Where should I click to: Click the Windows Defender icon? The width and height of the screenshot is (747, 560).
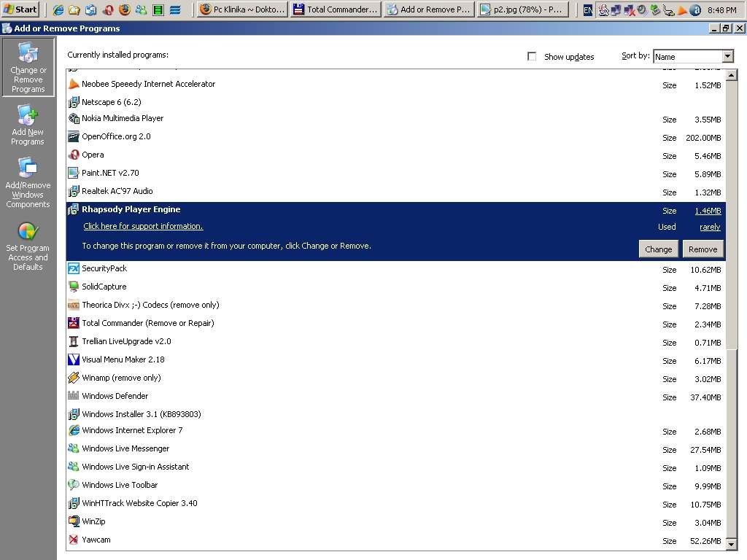click(74, 396)
